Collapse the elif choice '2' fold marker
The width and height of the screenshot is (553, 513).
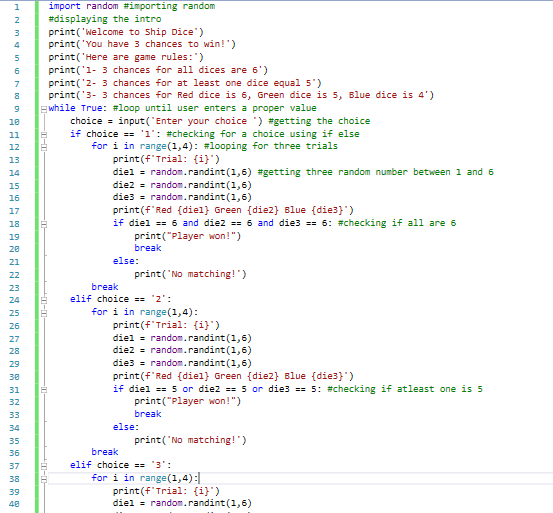tap(44, 300)
